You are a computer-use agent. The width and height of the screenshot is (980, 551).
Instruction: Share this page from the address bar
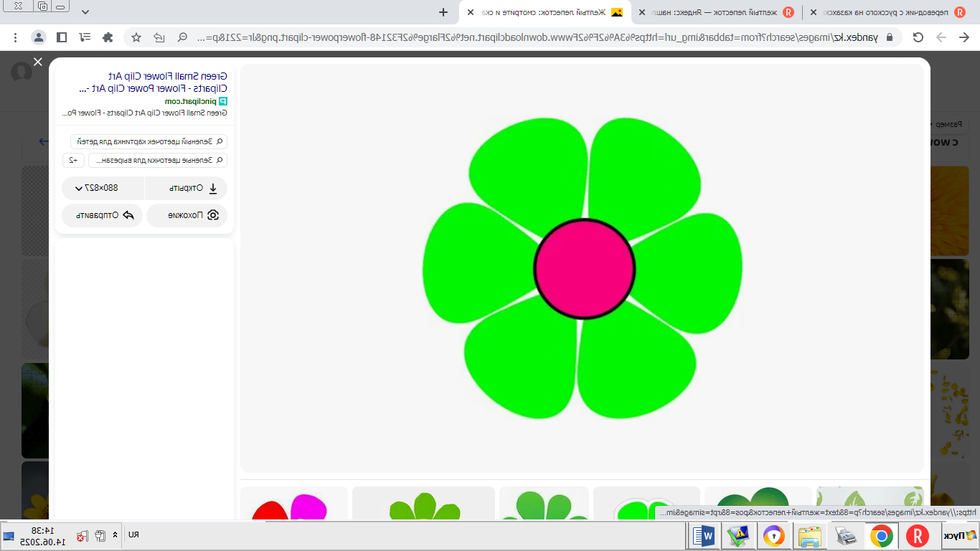coord(159,37)
